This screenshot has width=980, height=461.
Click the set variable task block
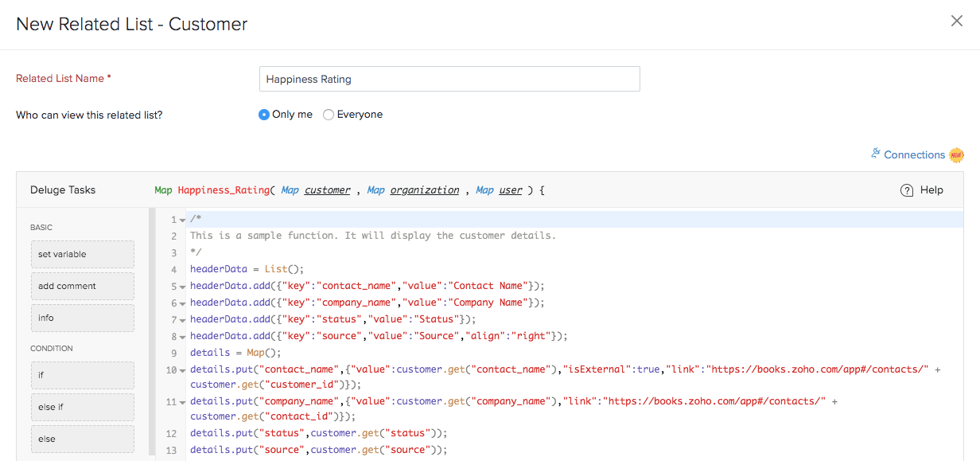click(x=82, y=254)
